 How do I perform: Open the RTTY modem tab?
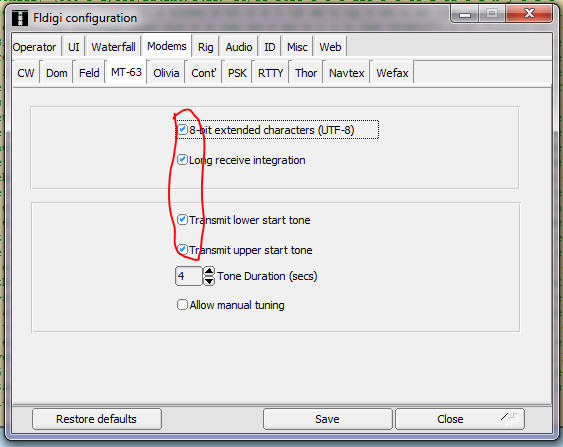point(271,73)
